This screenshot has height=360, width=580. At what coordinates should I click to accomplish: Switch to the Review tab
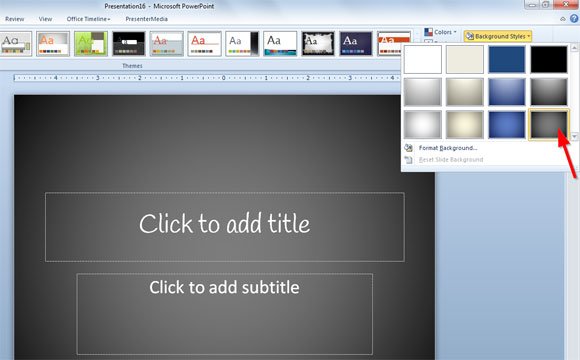pos(15,19)
